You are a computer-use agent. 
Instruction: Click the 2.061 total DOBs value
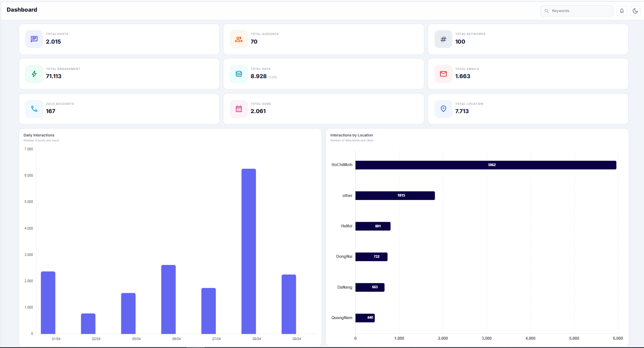258,111
